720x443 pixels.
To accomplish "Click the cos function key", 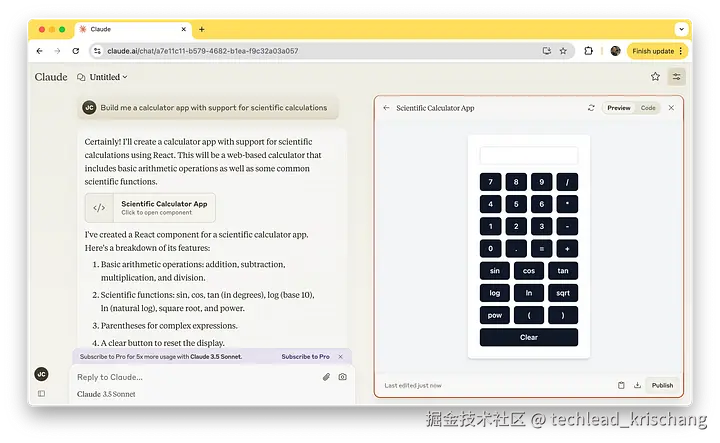I will click(x=529, y=271).
